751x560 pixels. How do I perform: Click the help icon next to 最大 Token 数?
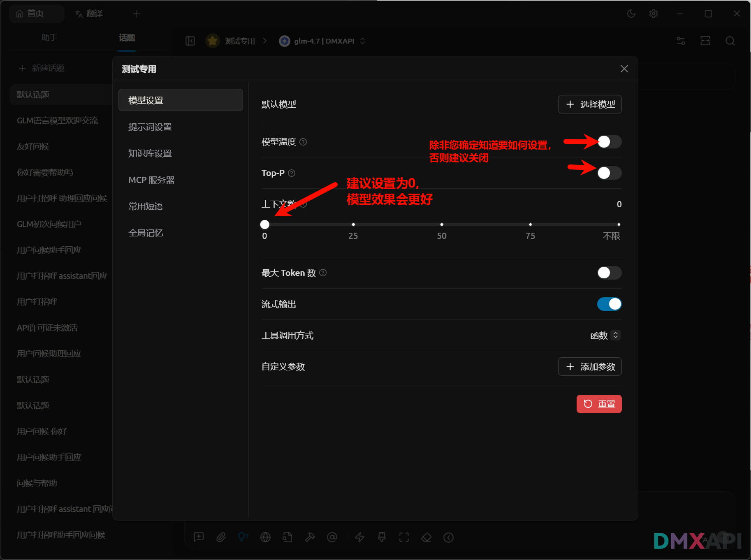pyautogui.click(x=323, y=273)
